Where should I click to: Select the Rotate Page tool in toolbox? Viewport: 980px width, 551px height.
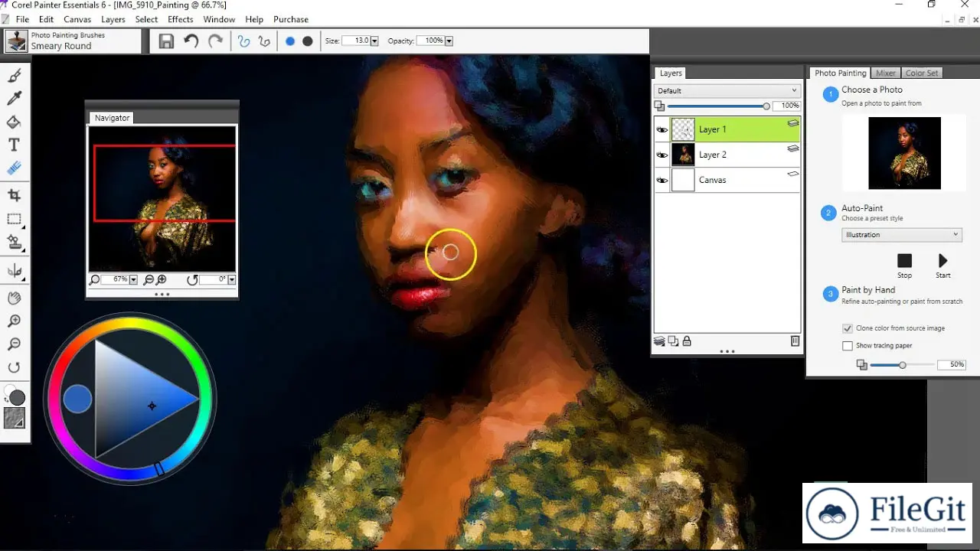pyautogui.click(x=14, y=367)
